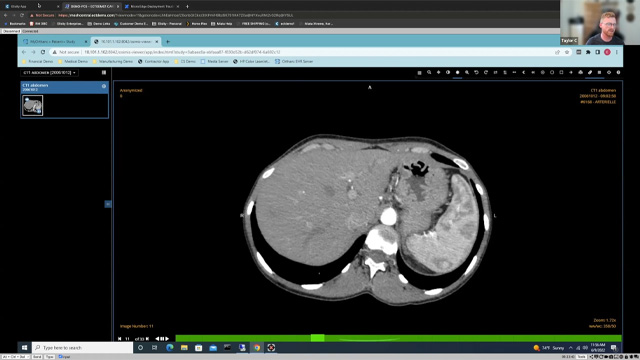Switch to MyOrthanc Patient Study tab

tap(53, 42)
